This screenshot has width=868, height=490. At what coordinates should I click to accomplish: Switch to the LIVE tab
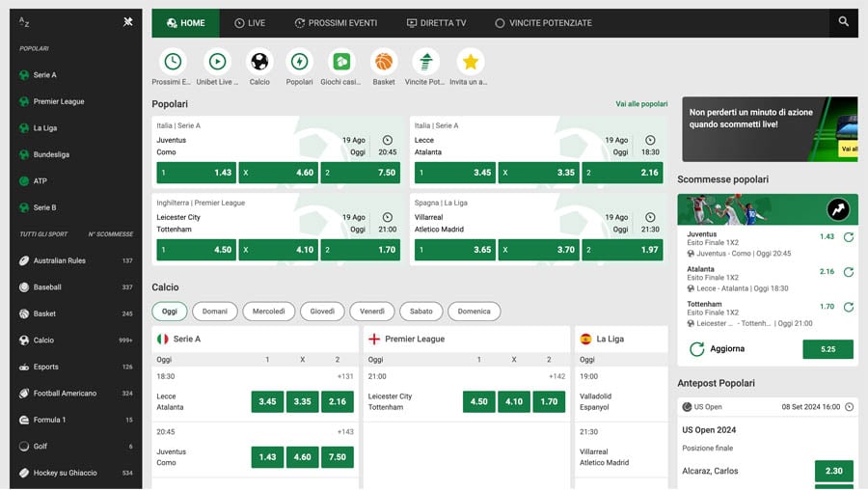pyautogui.click(x=250, y=23)
